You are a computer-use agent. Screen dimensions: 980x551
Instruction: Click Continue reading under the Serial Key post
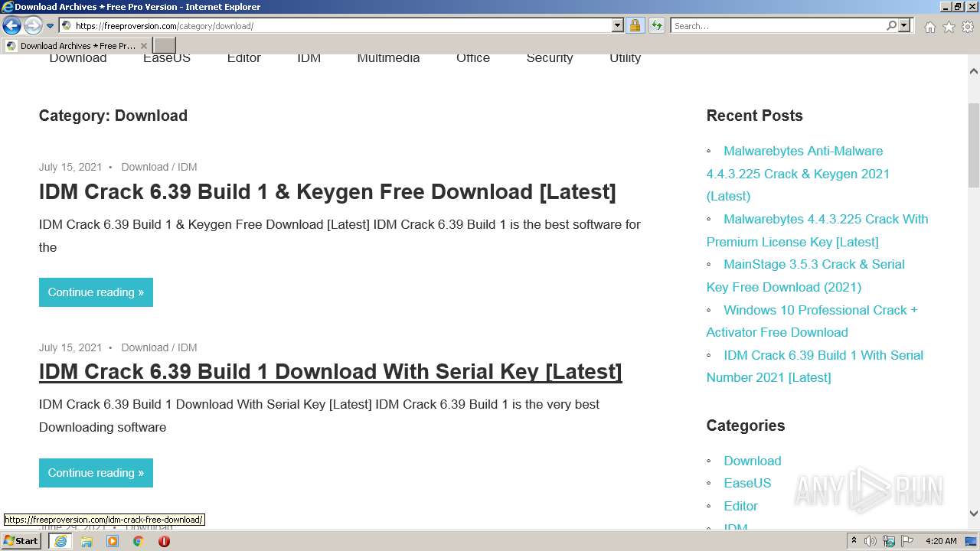point(96,473)
